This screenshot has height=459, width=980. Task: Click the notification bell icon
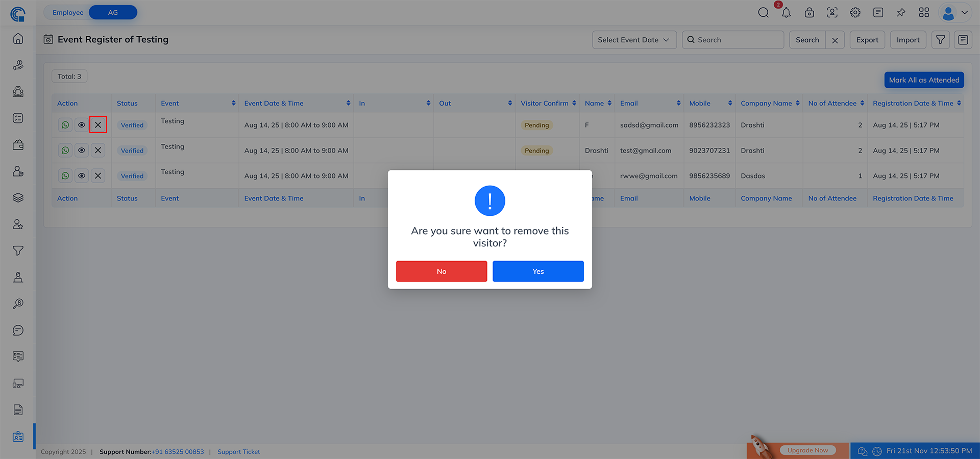pyautogui.click(x=786, y=13)
